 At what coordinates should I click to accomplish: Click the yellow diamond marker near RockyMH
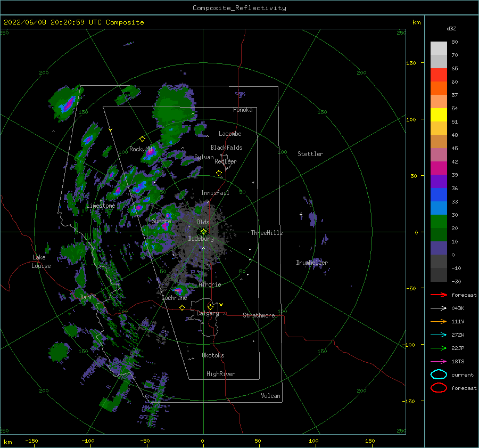[142, 139]
